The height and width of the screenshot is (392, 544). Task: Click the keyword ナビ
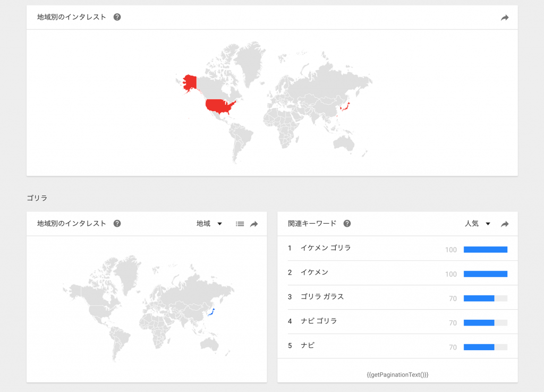point(307,346)
